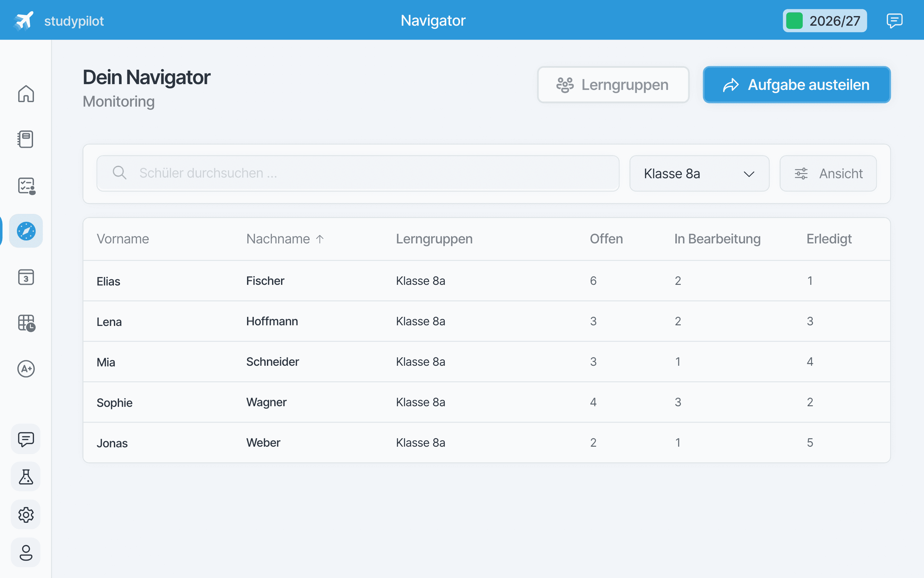Open the lab flask sidebar icon
Screen dimensions: 924x578
click(x=26, y=477)
